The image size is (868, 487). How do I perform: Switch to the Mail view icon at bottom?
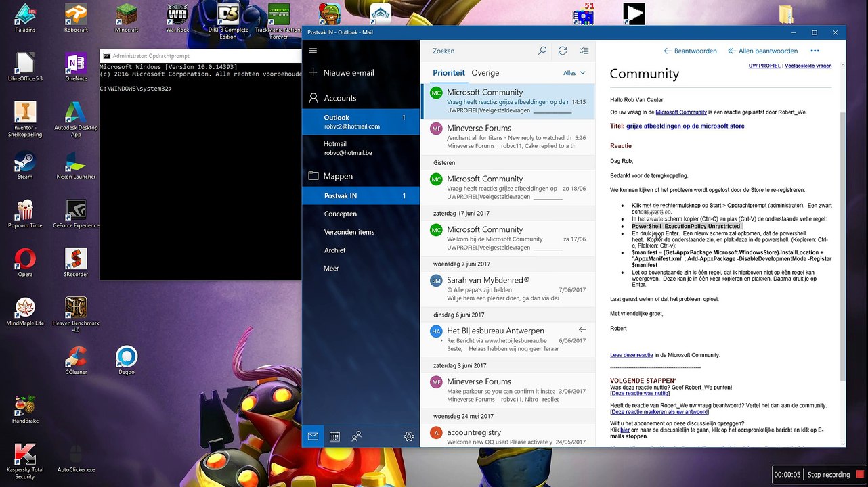pos(313,436)
